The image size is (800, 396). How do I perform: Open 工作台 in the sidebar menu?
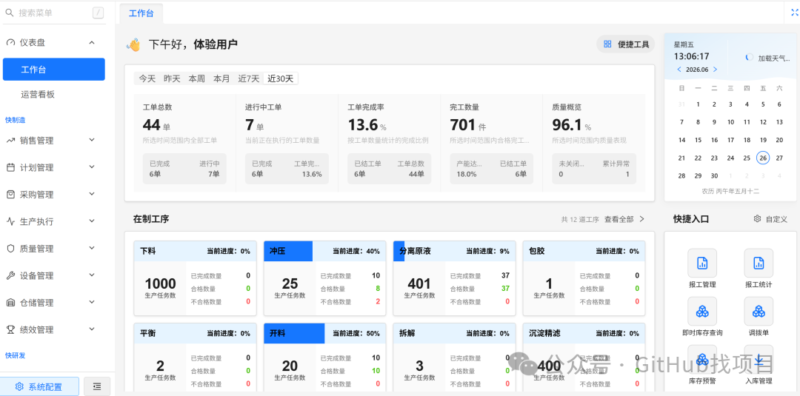[x=54, y=69]
